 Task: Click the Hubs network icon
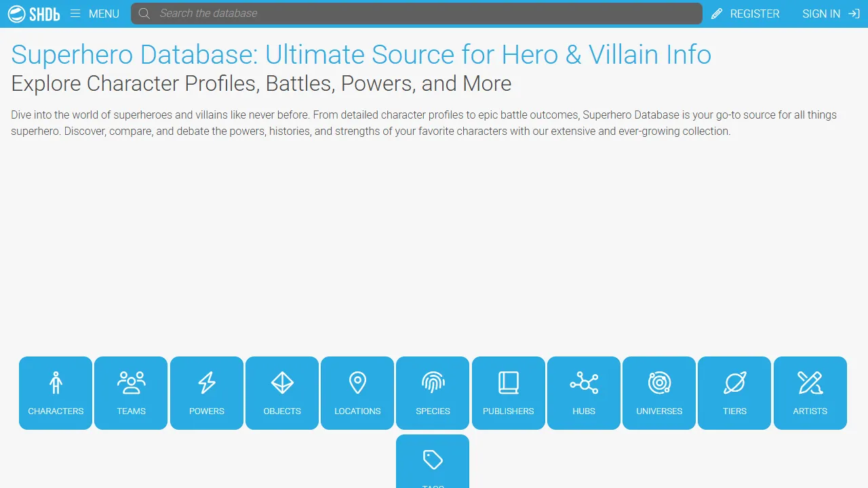[x=583, y=383]
